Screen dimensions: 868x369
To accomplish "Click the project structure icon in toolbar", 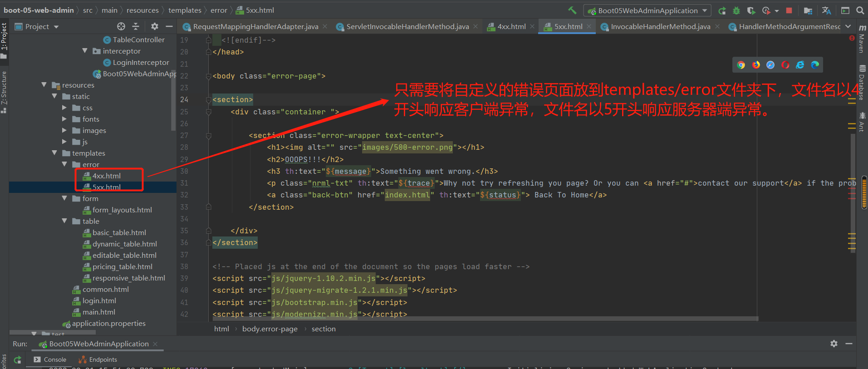I will pyautogui.click(x=808, y=10).
